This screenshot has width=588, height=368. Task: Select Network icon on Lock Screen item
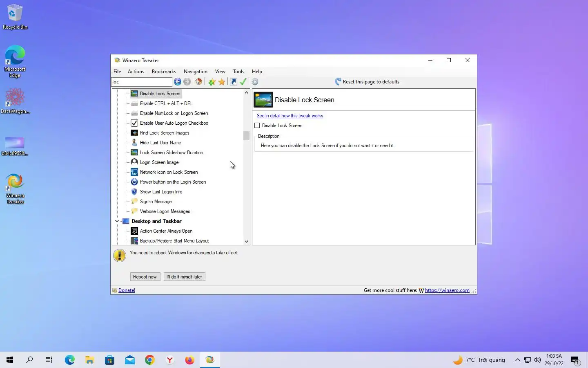click(165, 172)
